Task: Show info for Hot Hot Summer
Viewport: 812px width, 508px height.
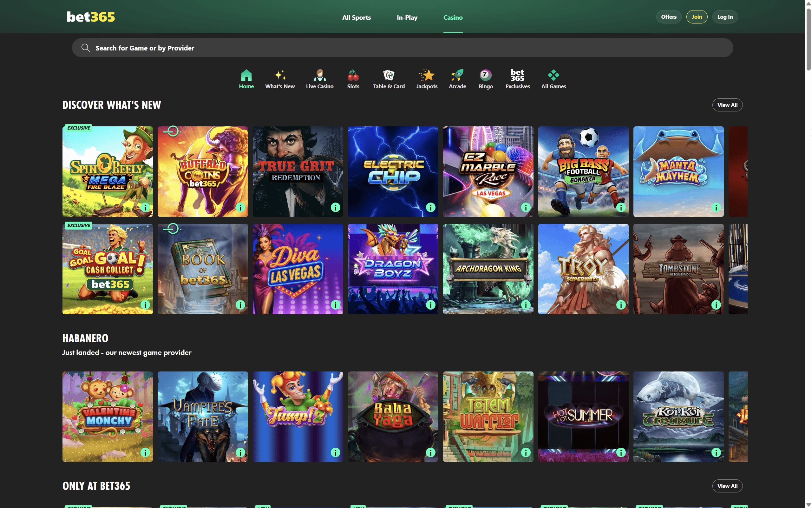Action: coord(621,452)
